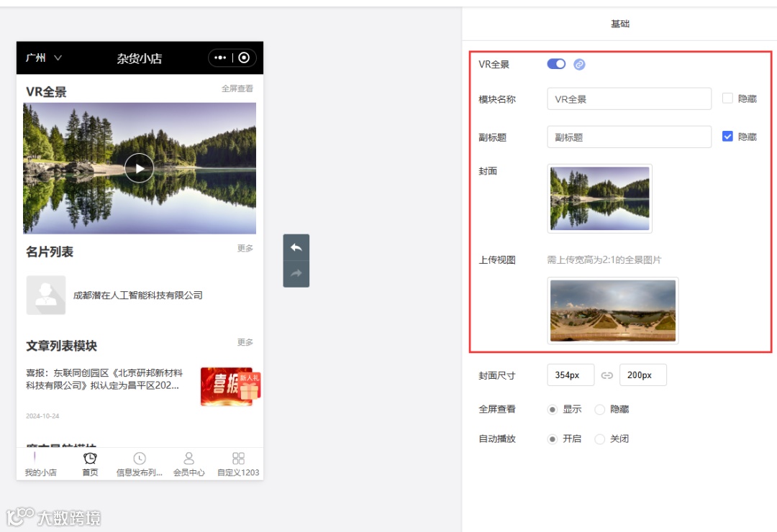Viewport: 777px width, 532px height.
Task: Click the 副标题 input field
Action: (629, 137)
